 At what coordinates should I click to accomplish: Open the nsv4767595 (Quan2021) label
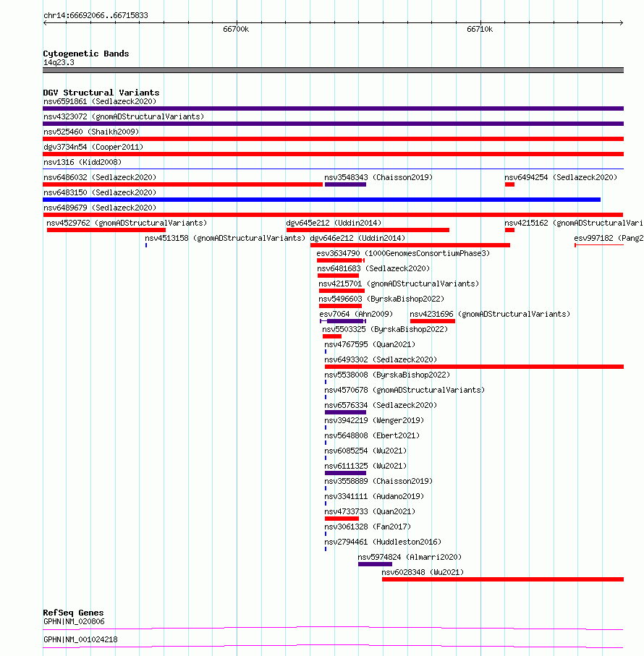[370, 345]
